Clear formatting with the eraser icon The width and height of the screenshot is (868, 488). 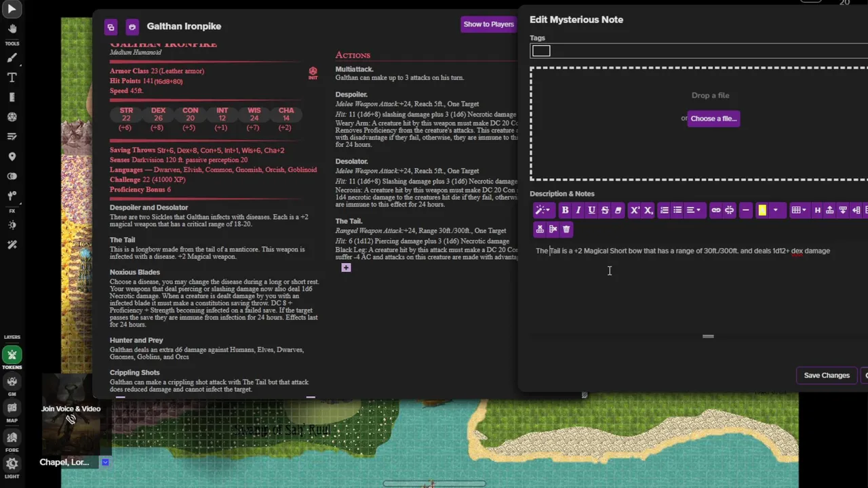click(x=618, y=210)
